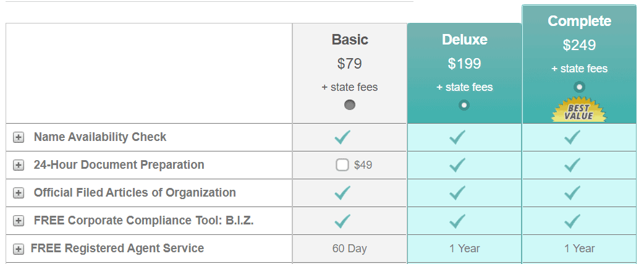
Task: Expand Official Filed Articles of Organization details
Action: click(x=18, y=193)
